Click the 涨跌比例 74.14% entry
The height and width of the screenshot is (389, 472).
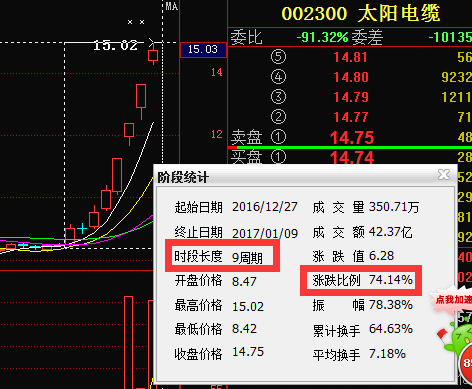[x=361, y=280]
